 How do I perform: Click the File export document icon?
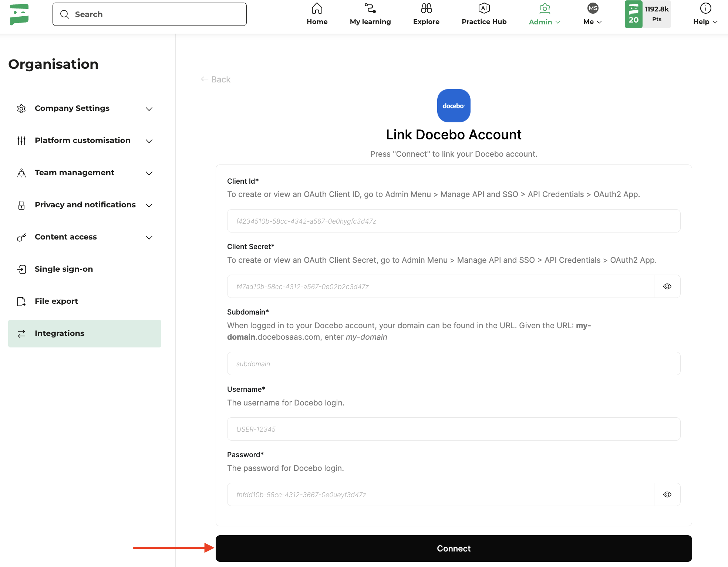coord(21,302)
